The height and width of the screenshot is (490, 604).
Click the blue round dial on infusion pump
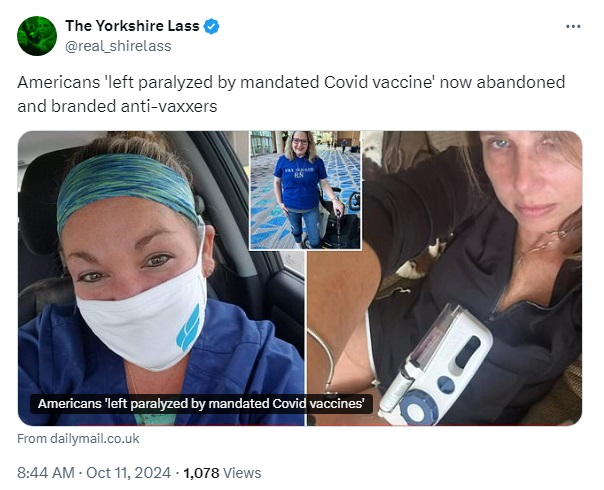point(418,408)
